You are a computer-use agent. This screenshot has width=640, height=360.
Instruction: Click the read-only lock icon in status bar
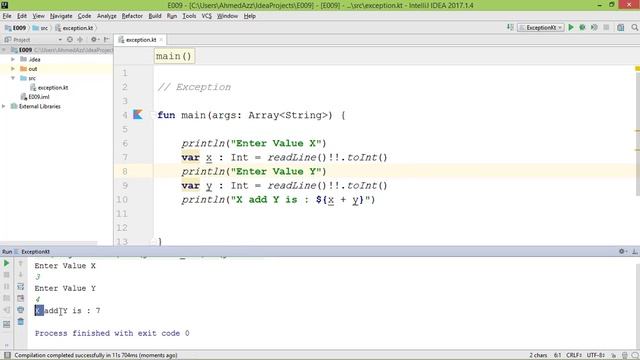pos(613,355)
